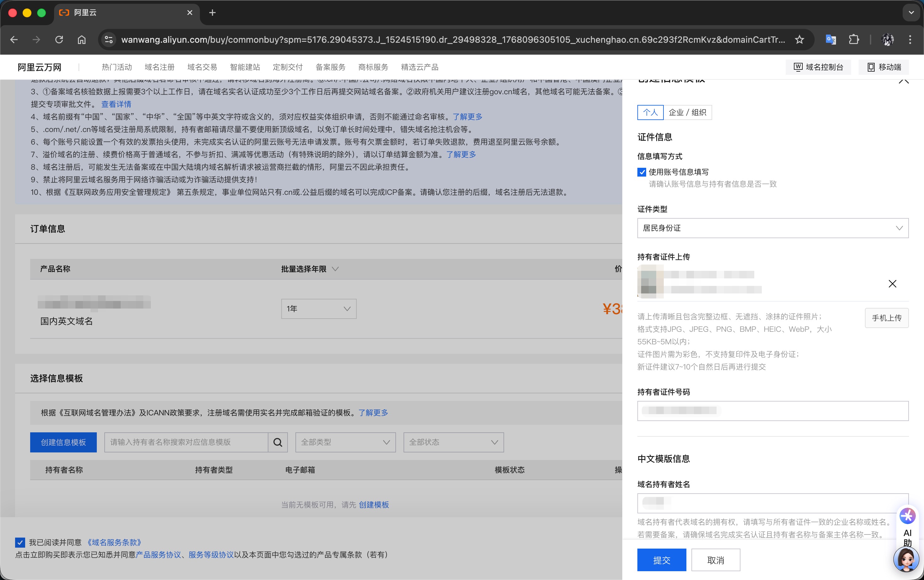Open the 《域名服务条款》 link
The width and height of the screenshot is (924, 580).
(x=114, y=542)
